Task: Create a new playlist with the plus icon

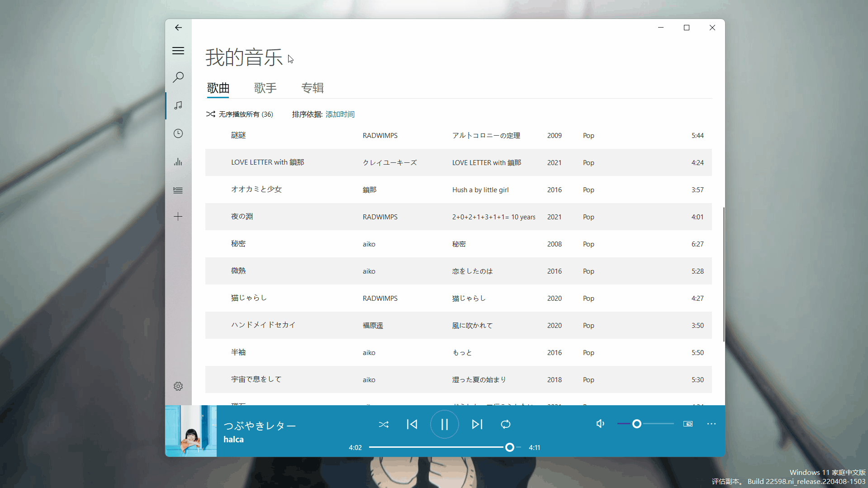Action: coord(178,216)
